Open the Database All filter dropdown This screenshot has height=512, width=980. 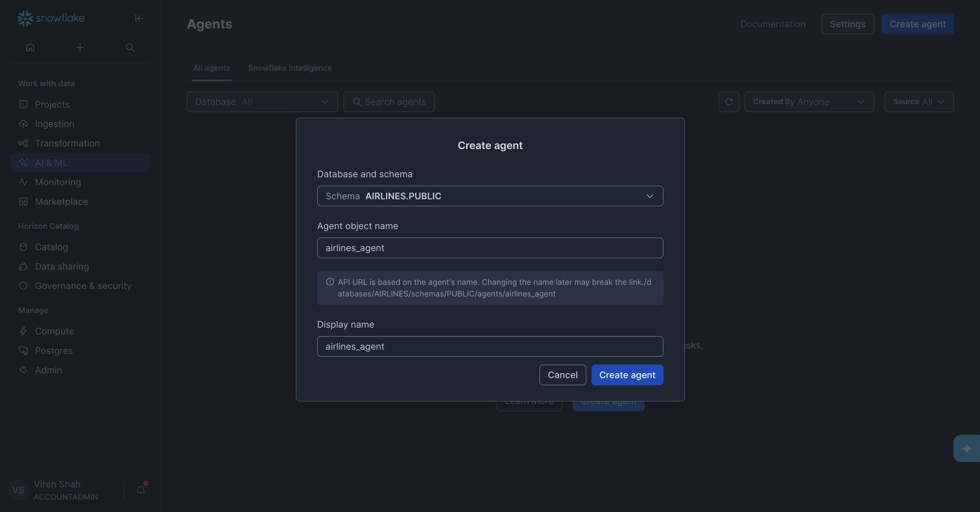(262, 101)
